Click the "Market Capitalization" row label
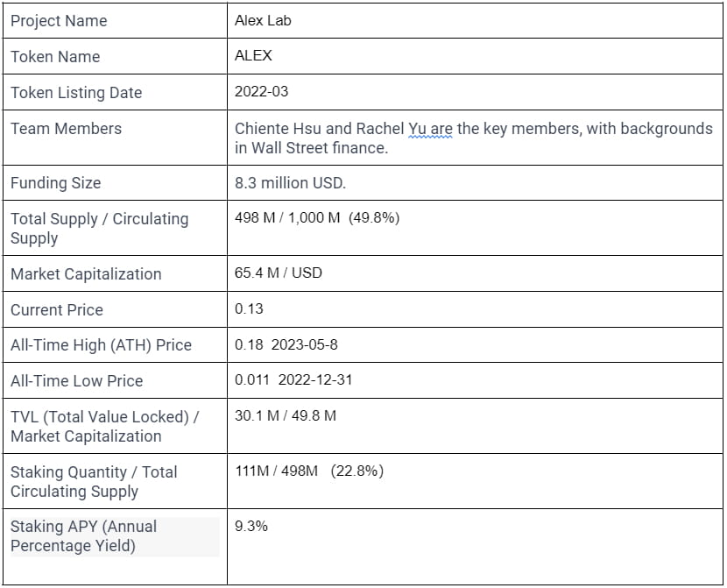The width and height of the screenshot is (727, 588). [x=86, y=274]
